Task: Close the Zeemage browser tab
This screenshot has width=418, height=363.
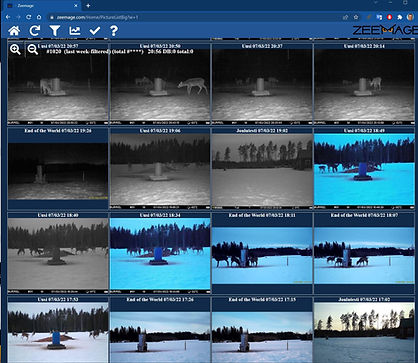Action: point(76,6)
